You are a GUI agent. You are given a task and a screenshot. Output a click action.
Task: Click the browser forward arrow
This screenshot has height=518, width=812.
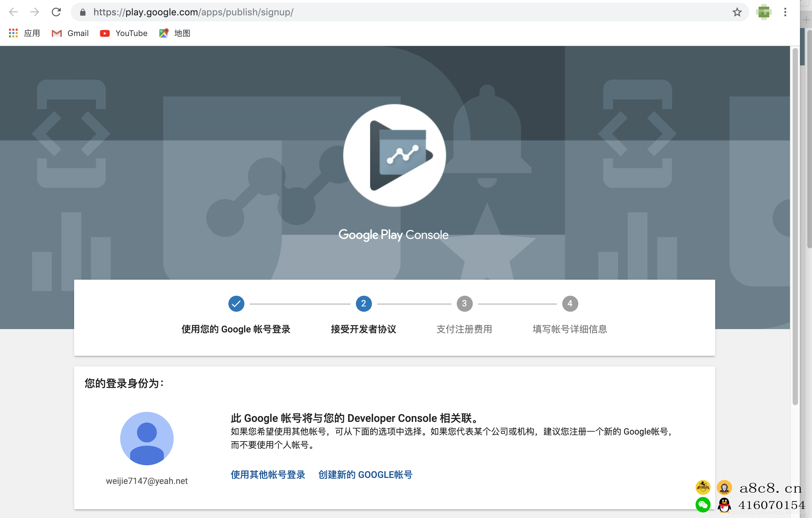[x=35, y=12]
